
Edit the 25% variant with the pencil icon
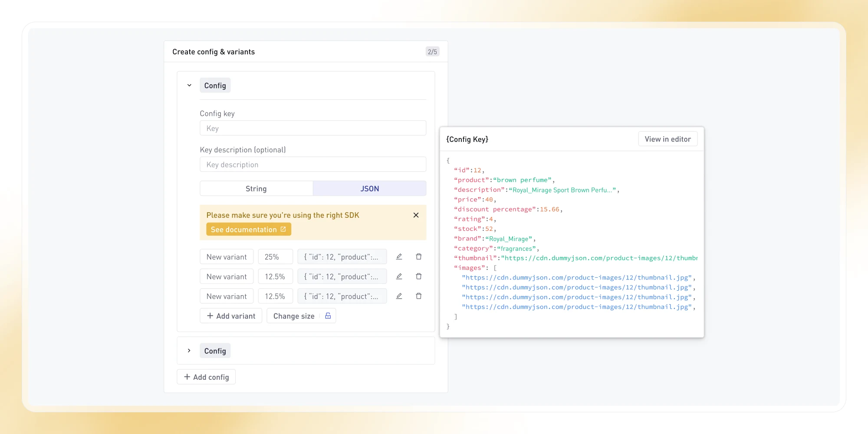point(399,256)
